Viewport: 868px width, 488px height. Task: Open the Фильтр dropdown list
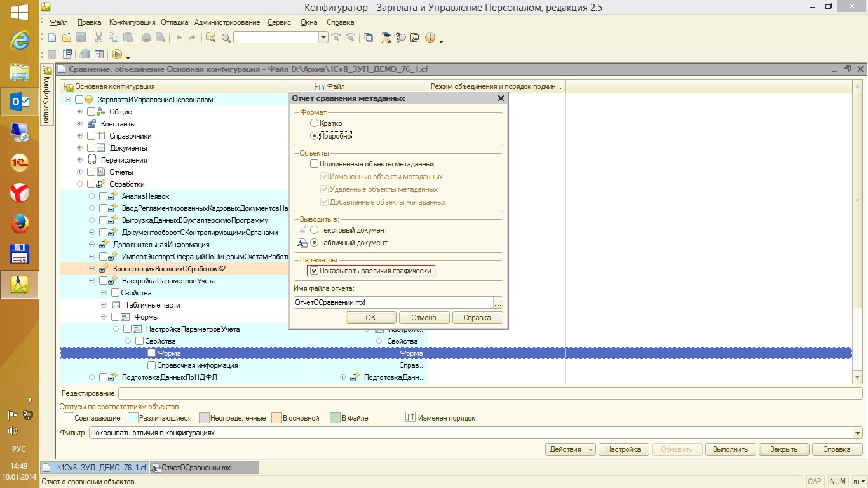(x=858, y=433)
